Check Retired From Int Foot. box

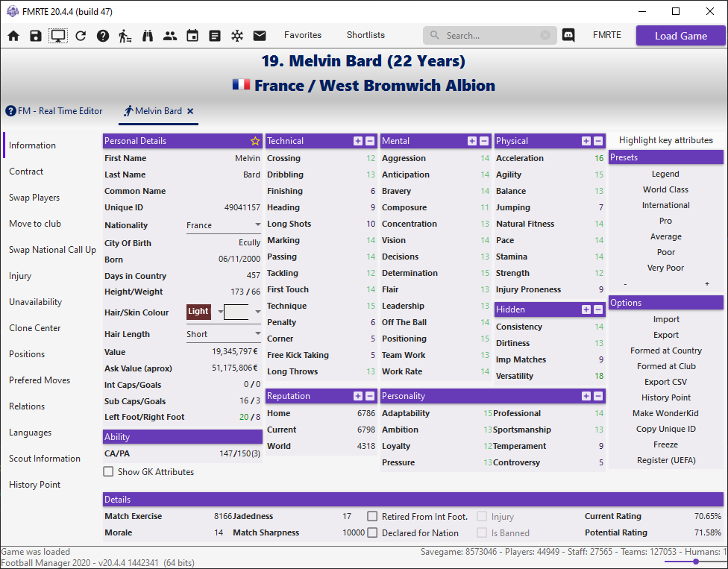[x=372, y=516]
